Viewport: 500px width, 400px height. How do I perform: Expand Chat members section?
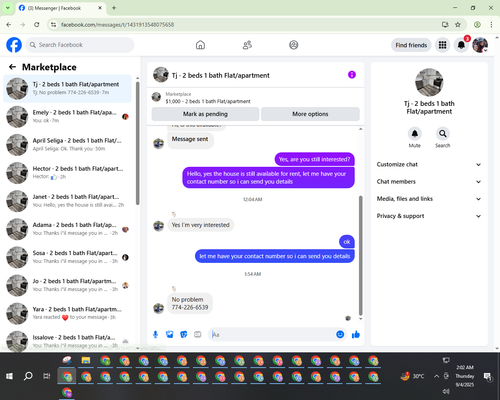[x=429, y=182]
